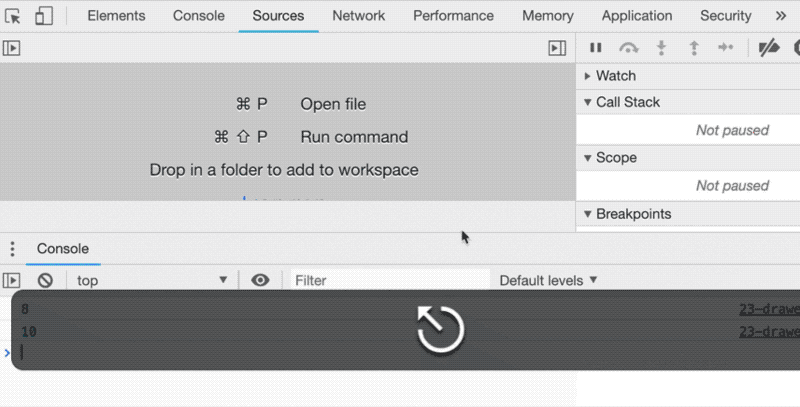Show more tabs with the chevron button
Screen dimensions: 800x407
tap(781, 16)
